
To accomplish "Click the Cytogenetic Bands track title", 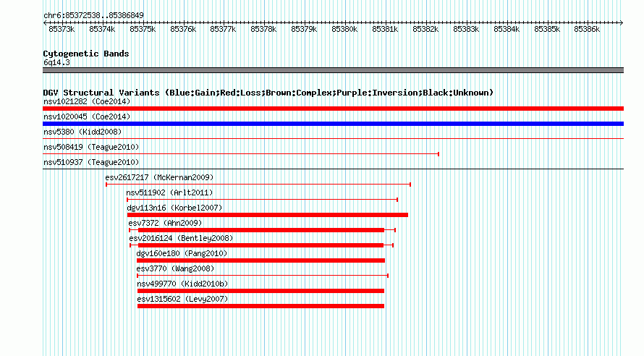I will (86, 54).
